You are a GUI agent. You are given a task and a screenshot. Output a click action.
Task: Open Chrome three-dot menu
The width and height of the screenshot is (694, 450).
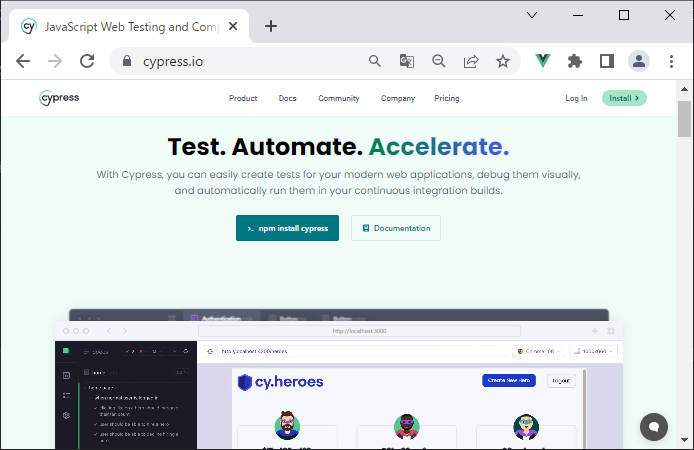pyautogui.click(x=671, y=61)
